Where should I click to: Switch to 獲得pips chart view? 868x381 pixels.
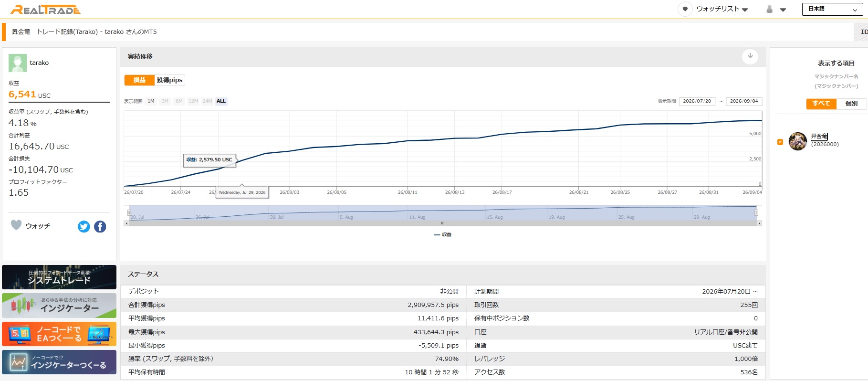click(169, 80)
